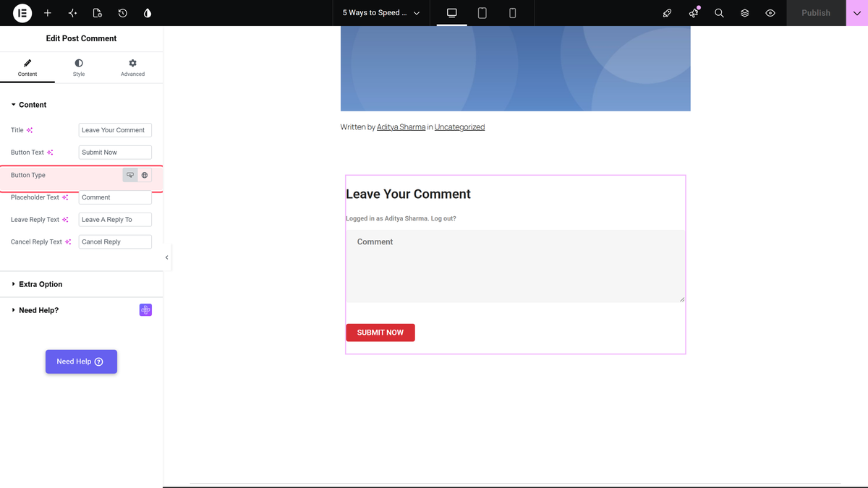
Task: Click the Cancel Reply Text input
Action: pos(115,242)
